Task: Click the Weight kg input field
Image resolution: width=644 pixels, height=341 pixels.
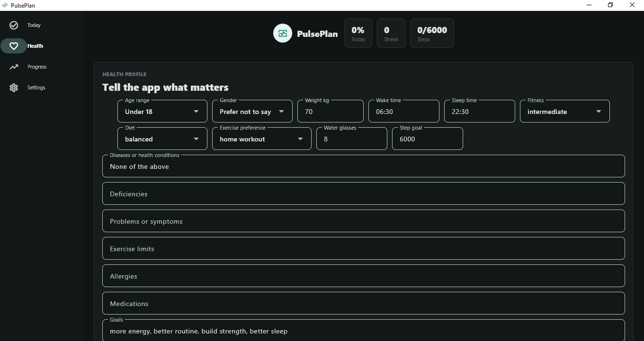Action: coord(331,111)
